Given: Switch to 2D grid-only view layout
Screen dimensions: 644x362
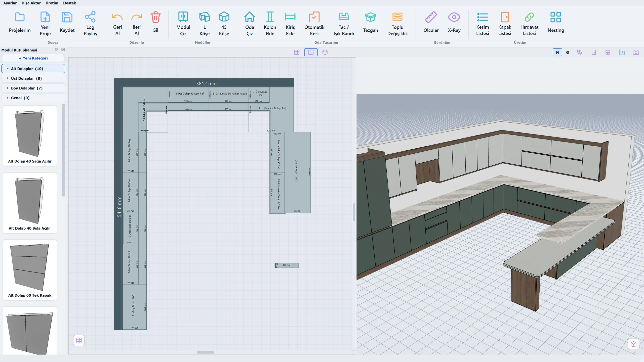Looking at the screenshot, I should tap(297, 52).
